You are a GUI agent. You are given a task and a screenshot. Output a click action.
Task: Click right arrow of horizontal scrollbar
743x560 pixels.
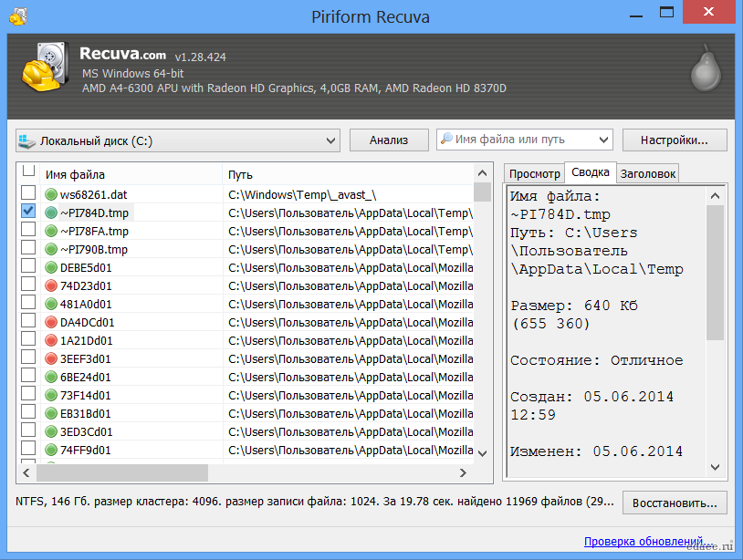(463, 473)
